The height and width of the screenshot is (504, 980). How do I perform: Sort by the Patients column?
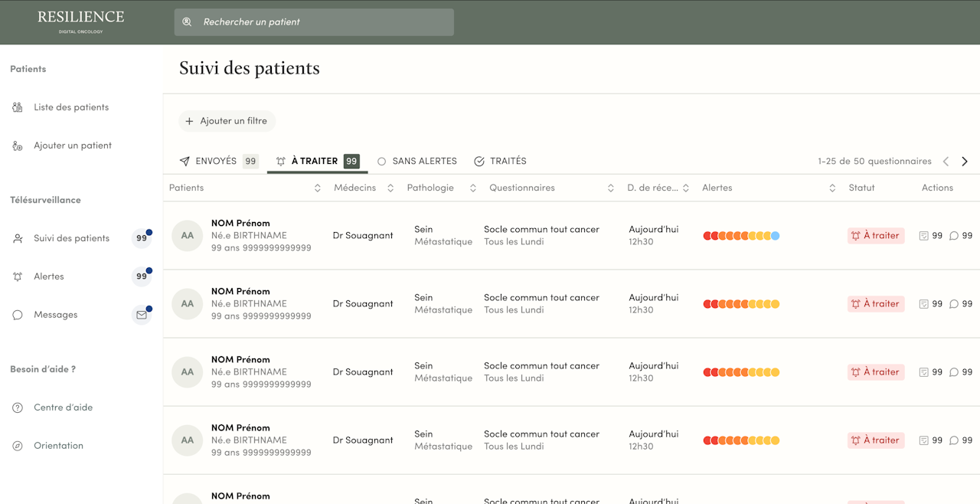pyautogui.click(x=317, y=188)
